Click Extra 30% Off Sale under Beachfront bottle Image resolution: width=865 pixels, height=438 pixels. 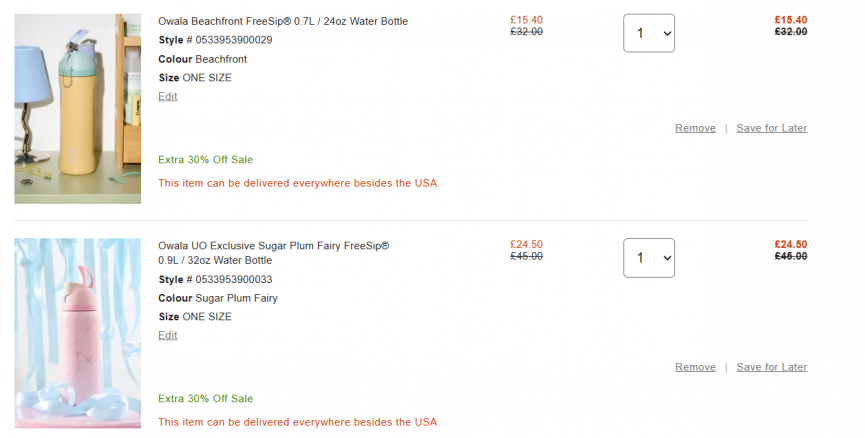(x=205, y=159)
